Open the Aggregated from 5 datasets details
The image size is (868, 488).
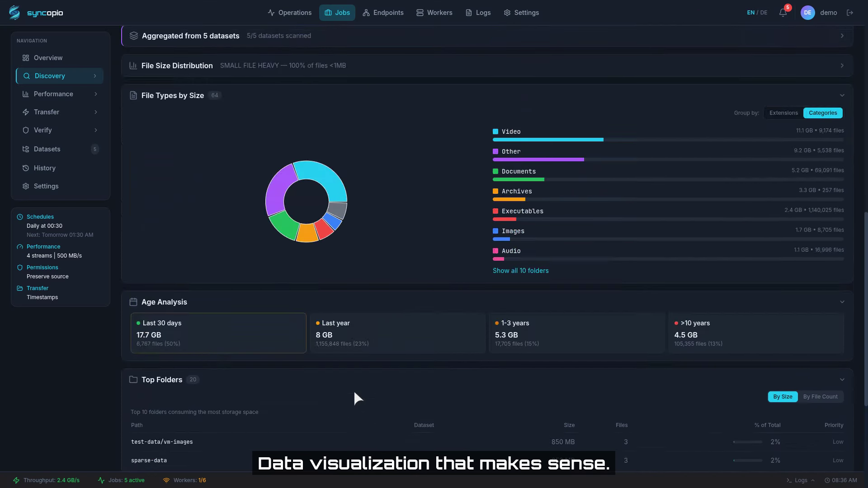(842, 36)
